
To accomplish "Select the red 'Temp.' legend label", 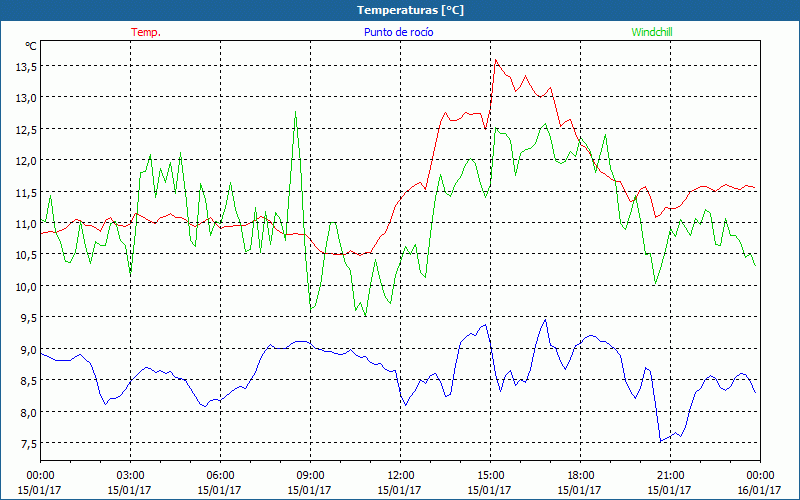I will (146, 32).
